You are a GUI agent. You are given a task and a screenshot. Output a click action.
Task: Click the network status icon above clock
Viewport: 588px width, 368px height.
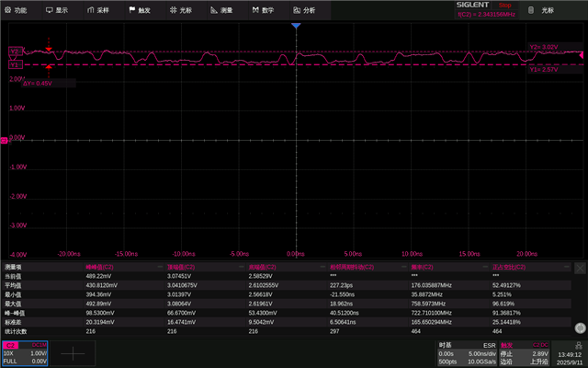[578, 345]
